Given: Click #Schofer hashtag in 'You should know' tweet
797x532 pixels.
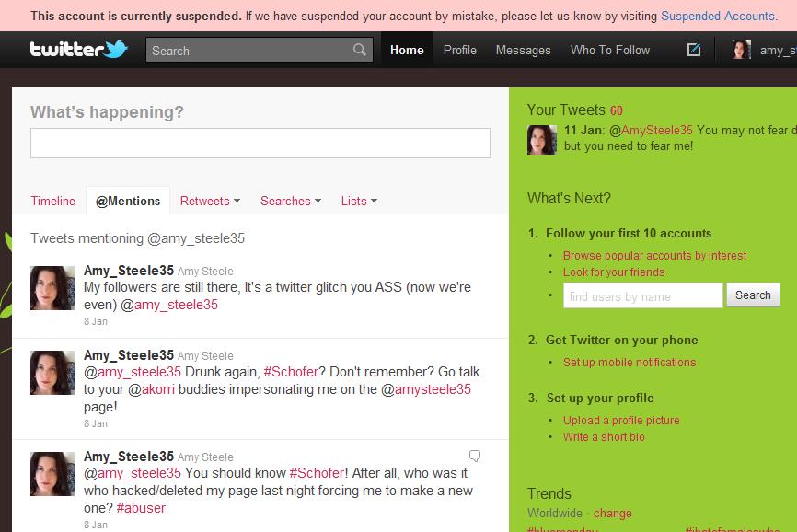Looking at the screenshot, I should [317, 473].
